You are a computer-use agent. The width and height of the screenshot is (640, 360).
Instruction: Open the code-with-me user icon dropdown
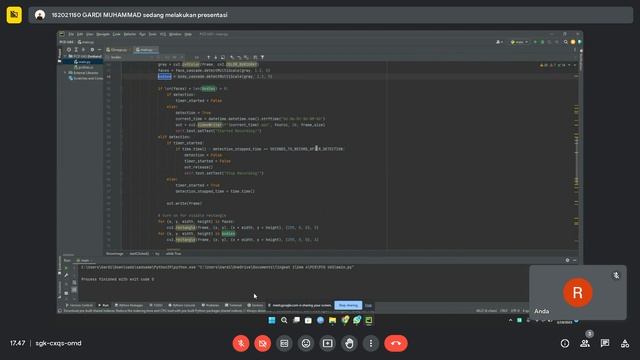pos(499,42)
